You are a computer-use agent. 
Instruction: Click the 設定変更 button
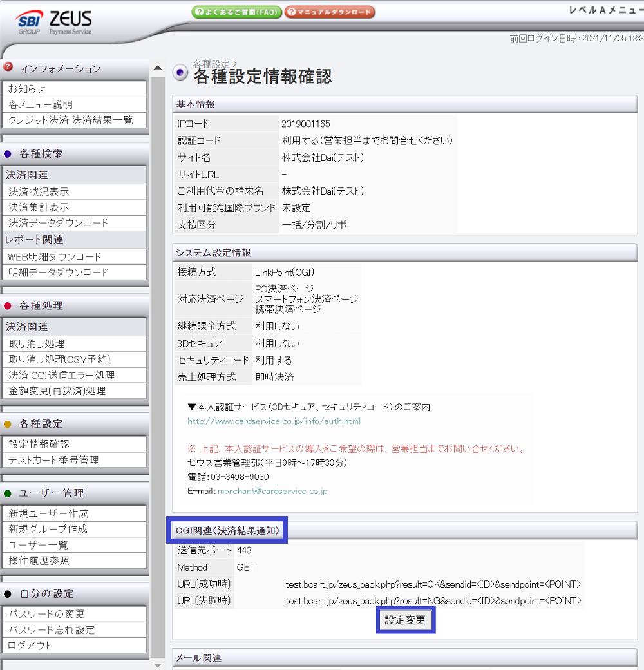point(405,620)
